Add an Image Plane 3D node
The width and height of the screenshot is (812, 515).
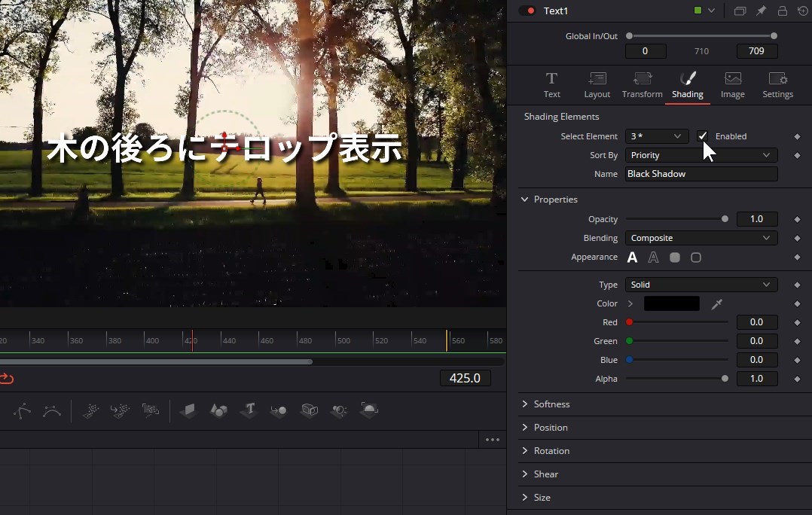point(188,411)
